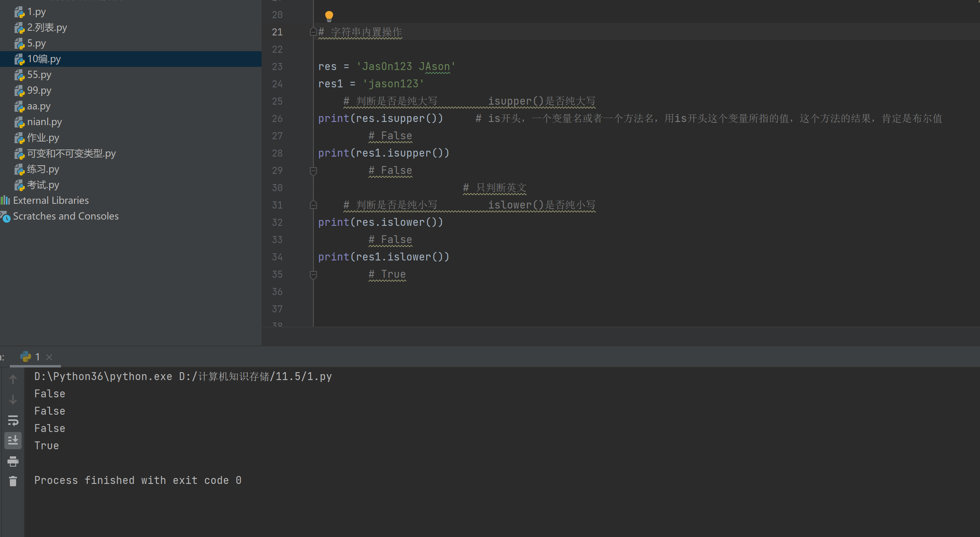This screenshot has height=537, width=980.
Task: Collapse fold marker at line 21
Action: (313, 32)
